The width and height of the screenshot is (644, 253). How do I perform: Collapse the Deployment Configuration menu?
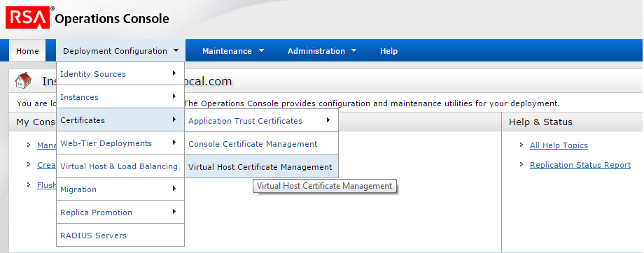tap(120, 51)
